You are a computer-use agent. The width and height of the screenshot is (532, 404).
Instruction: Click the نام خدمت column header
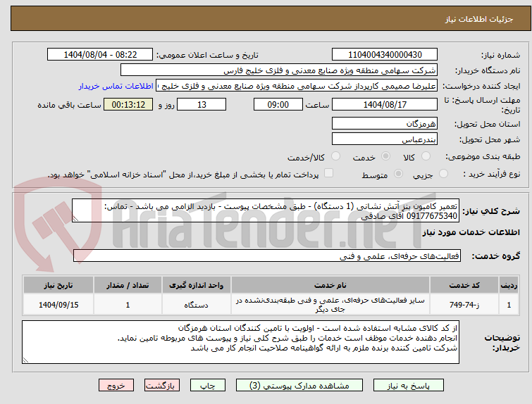pyautogui.click(x=330, y=285)
